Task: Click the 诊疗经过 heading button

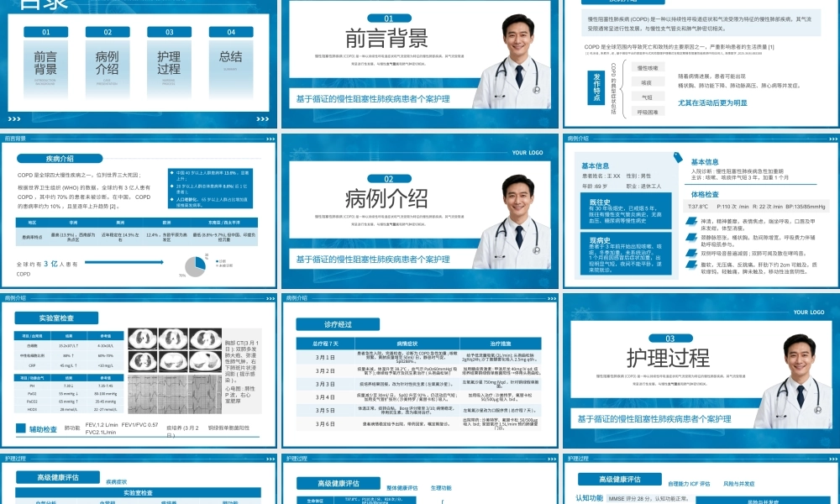Action: pyautogui.click(x=338, y=324)
